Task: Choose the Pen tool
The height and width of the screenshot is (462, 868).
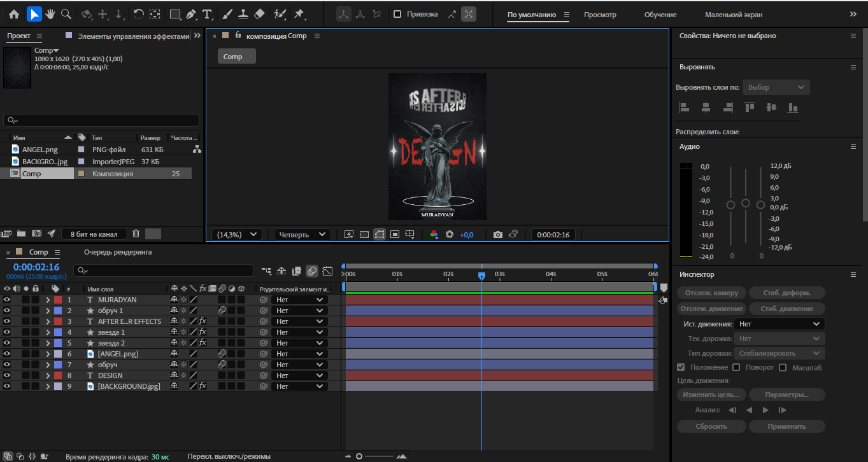Action: click(x=191, y=14)
